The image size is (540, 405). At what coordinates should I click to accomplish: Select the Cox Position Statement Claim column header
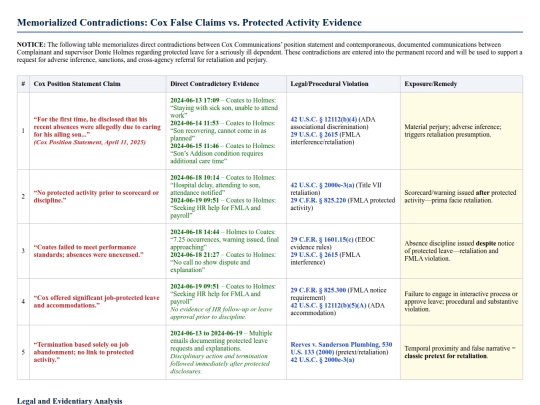point(77,84)
